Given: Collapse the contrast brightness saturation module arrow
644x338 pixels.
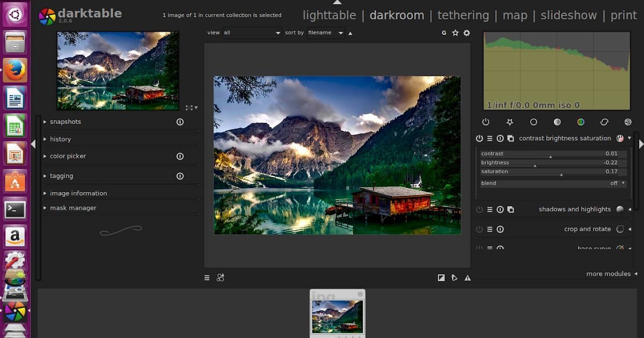Looking at the screenshot, I should click(x=630, y=138).
